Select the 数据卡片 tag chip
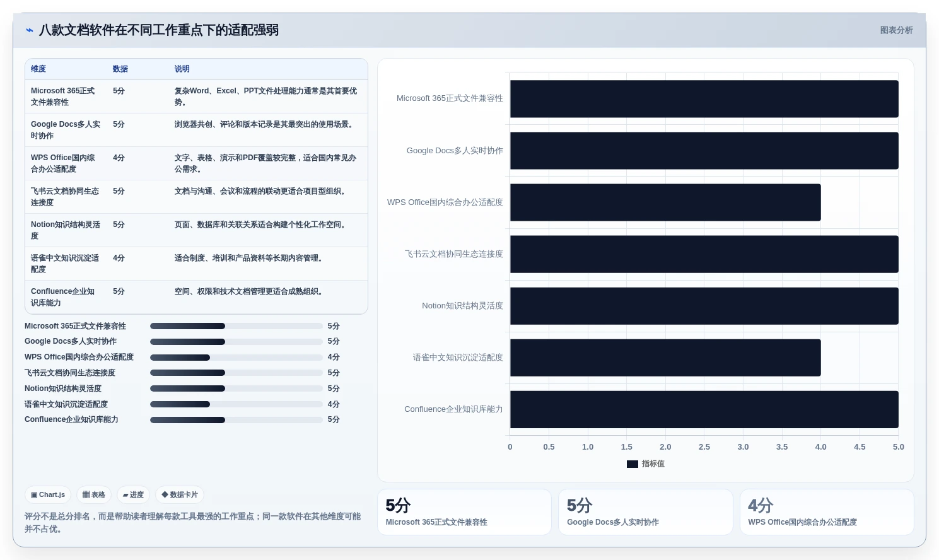 [x=180, y=495]
